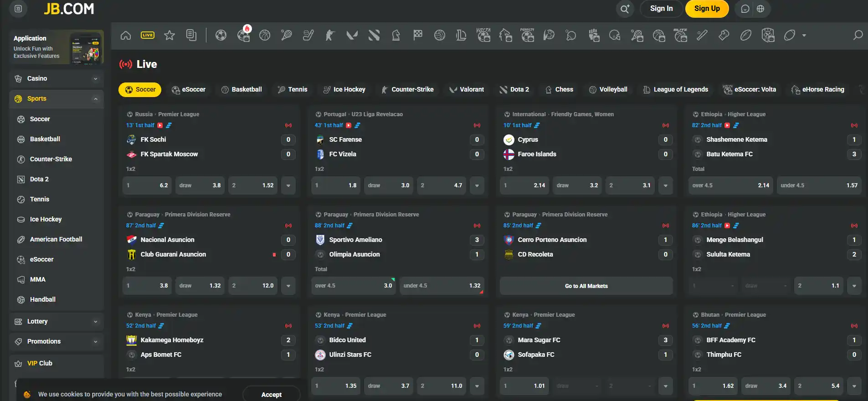Image resolution: width=868 pixels, height=401 pixels.
Task: Select the LIVE icon in toolbar
Action: pos(148,35)
